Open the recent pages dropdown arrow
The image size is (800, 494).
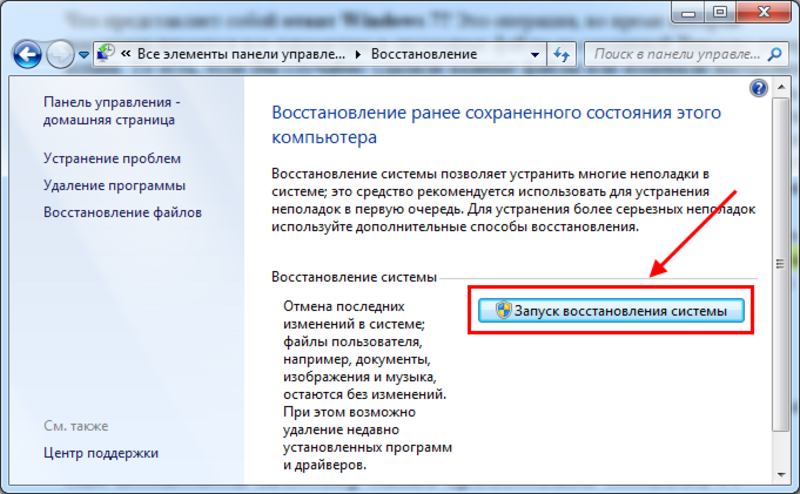84,55
